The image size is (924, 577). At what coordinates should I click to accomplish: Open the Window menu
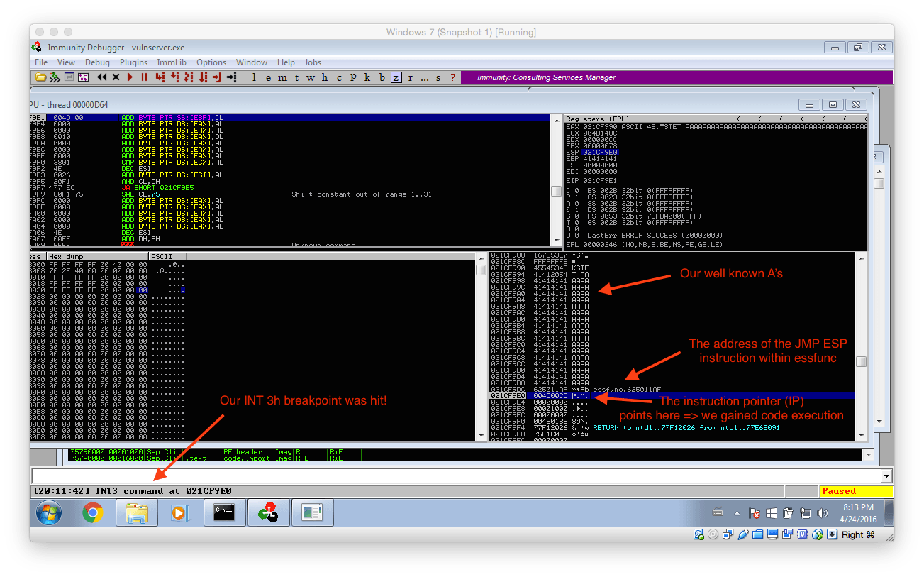pos(252,62)
